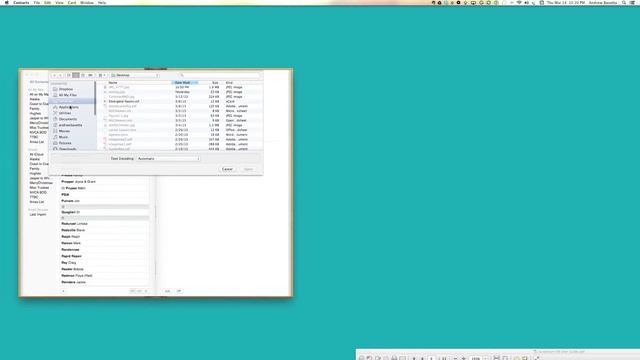Select the Redmon Floyd (Red) contact

(x=77, y=276)
